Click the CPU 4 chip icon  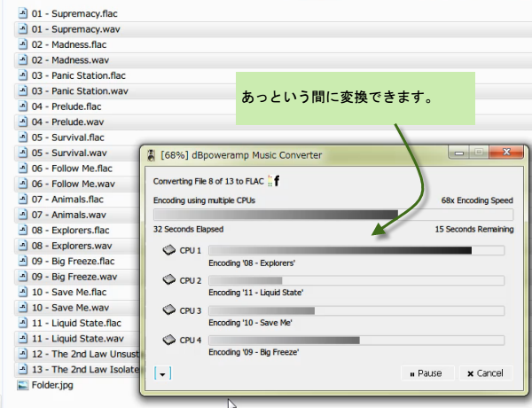[x=169, y=340]
